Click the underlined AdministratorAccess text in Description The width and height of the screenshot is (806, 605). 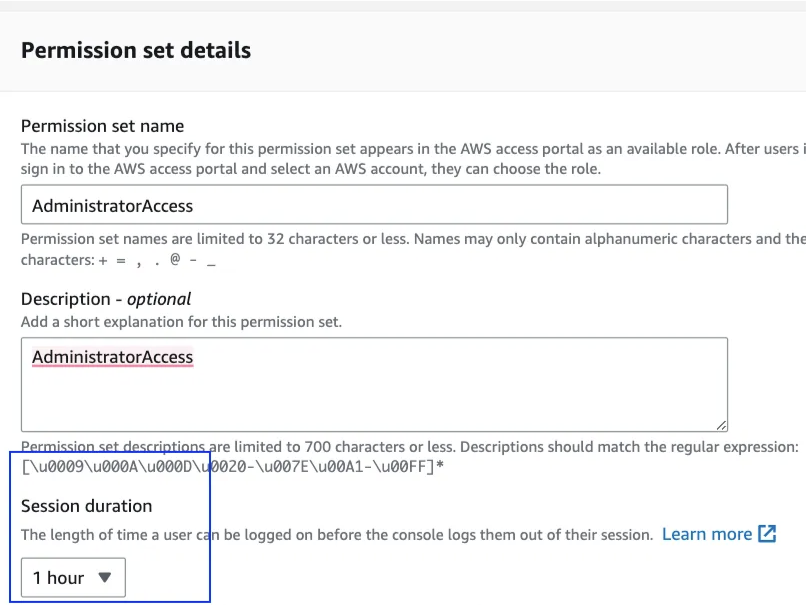click(112, 357)
